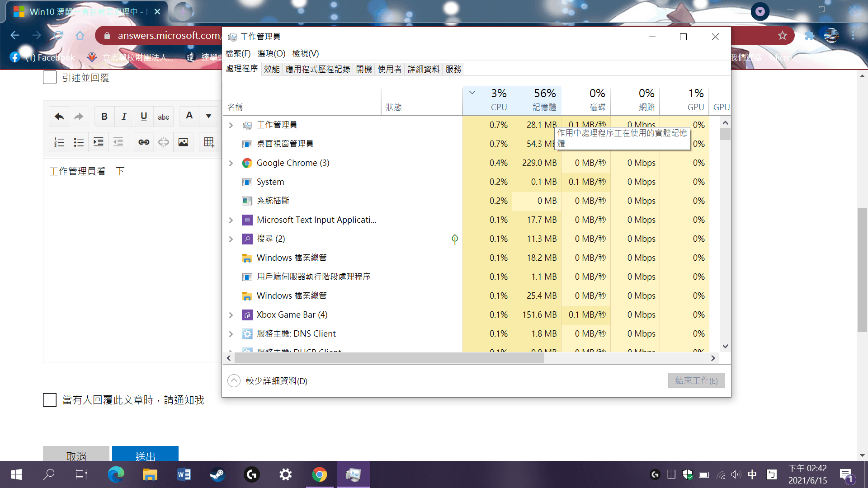Open the 檔案(F) menu
Image resolution: width=868 pixels, height=488 pixels.
point(238,53)
